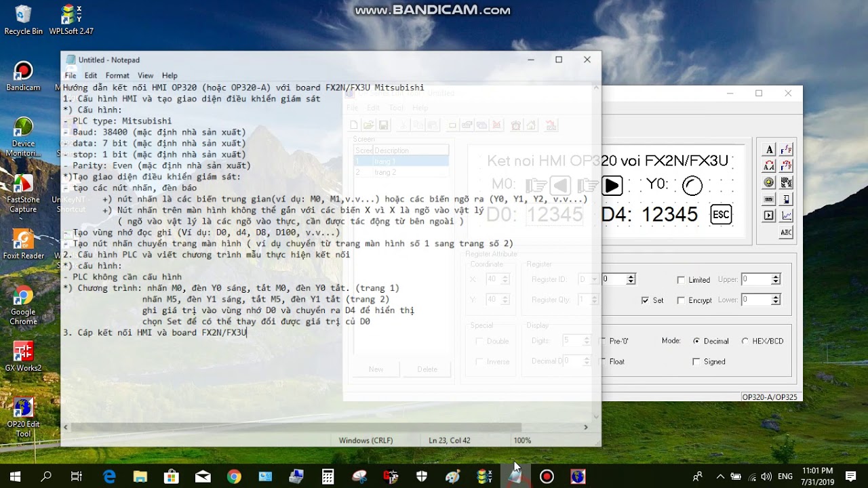Open the View menu in Notepad

tap(146, 76)
